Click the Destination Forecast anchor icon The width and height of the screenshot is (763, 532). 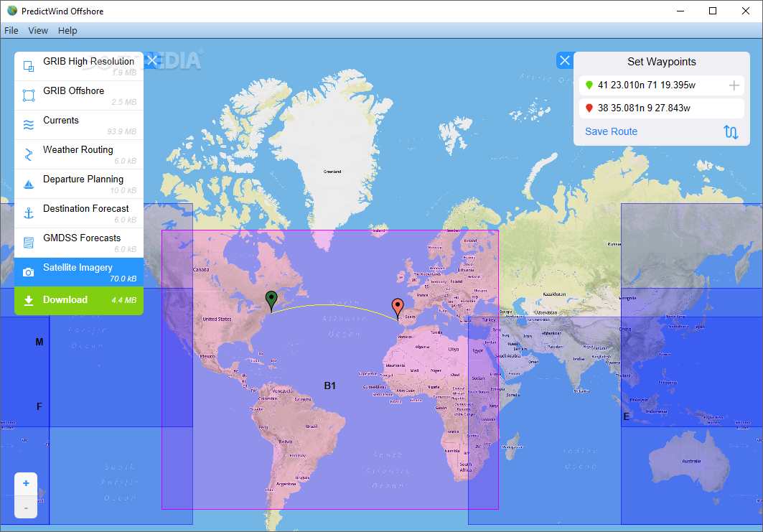pos(29,213)
